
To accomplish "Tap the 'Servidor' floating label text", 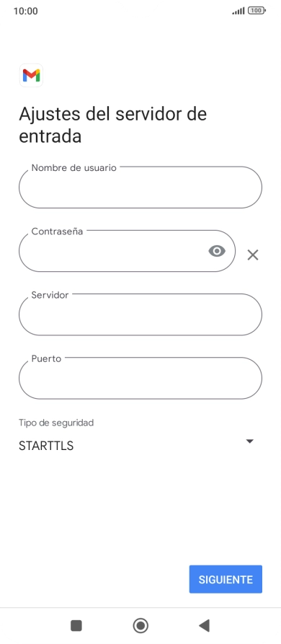I will pos(50,295).
